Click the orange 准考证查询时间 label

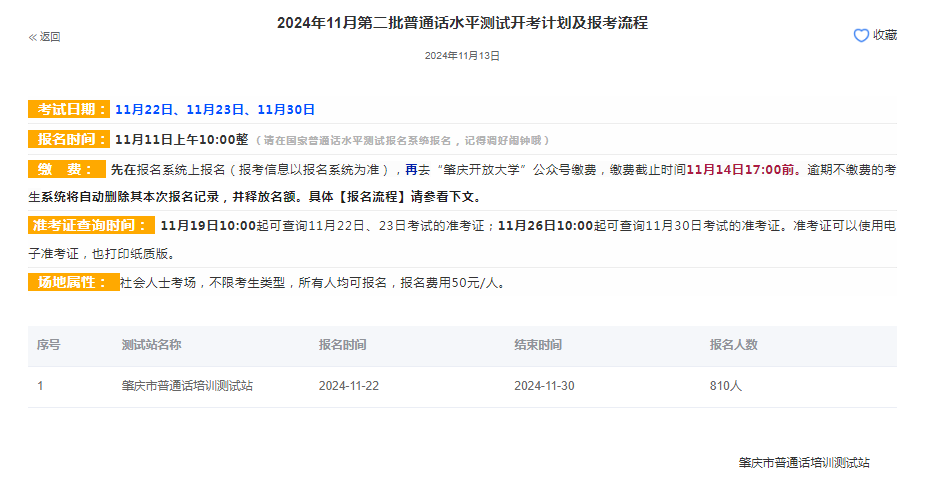point(91,224)
